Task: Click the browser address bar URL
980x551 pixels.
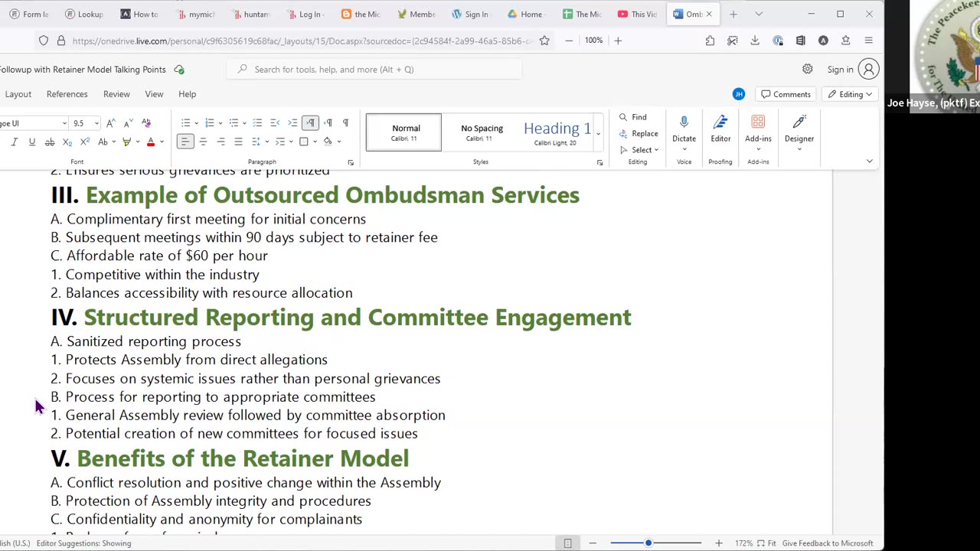Action: click(302, 41)
